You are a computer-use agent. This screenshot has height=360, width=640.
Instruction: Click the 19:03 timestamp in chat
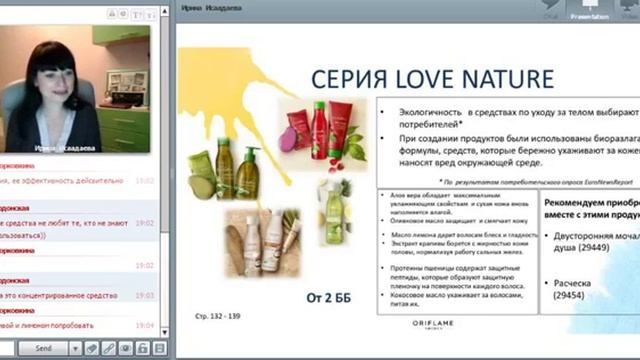point(144,295)
